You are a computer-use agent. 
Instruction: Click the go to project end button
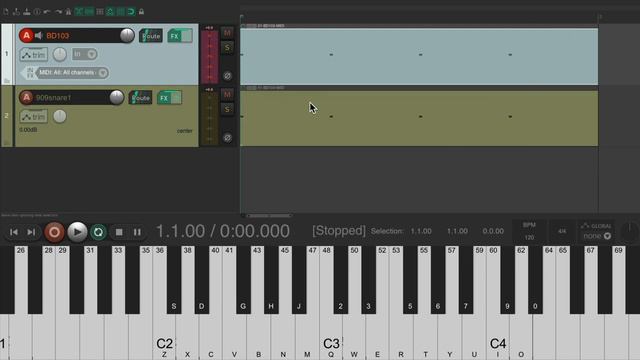coord(31,232)
